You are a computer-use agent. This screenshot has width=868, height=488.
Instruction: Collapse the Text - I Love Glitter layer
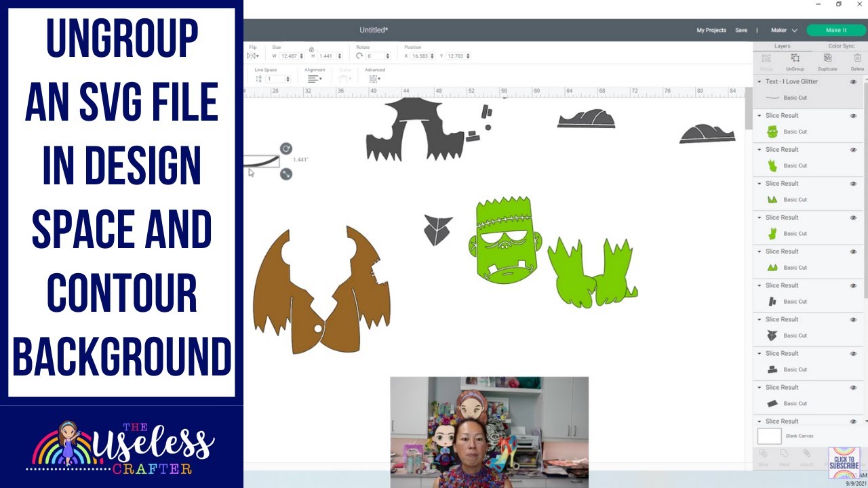coord(759,81)
